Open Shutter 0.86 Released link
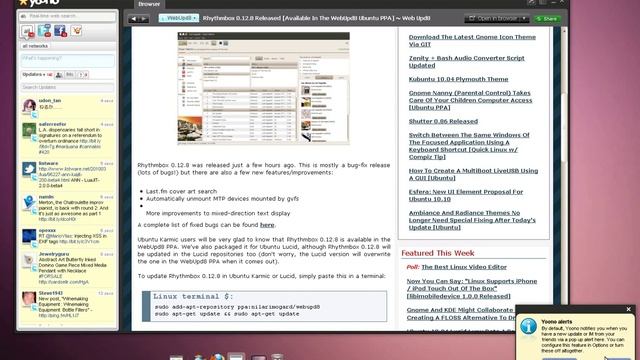This screenshot has height=360, width=640. (x=443, y=121)
